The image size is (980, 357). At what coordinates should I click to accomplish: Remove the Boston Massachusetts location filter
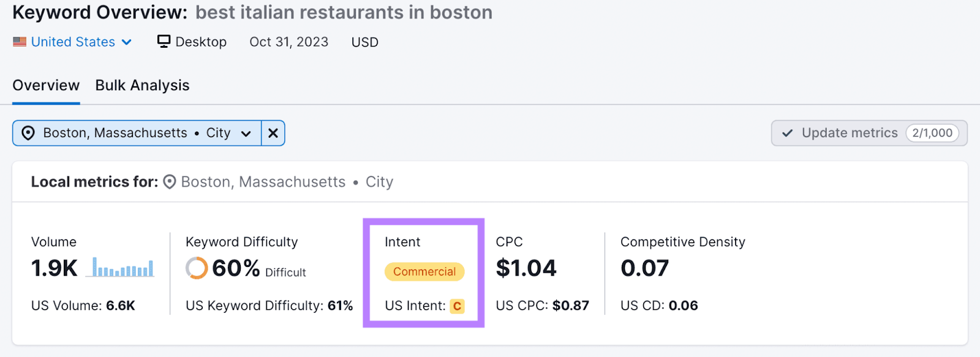[273, 133]
